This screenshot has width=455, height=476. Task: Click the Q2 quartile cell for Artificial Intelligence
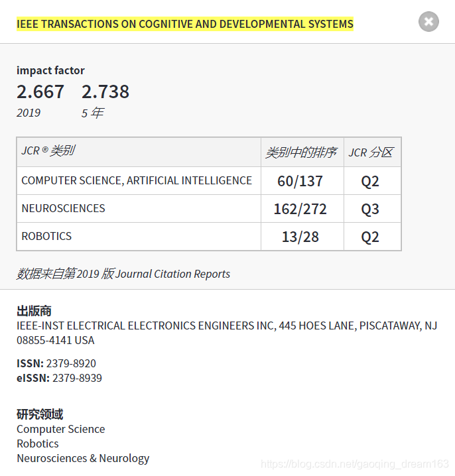pos(372,181)
